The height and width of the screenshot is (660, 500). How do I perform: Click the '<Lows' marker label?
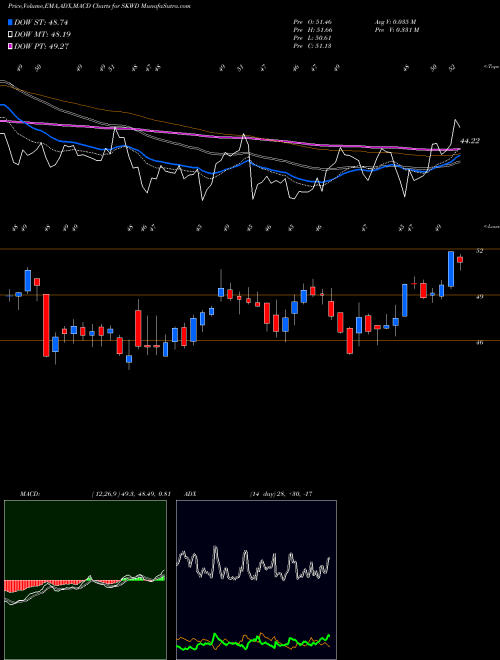click(x=491, y=226)
